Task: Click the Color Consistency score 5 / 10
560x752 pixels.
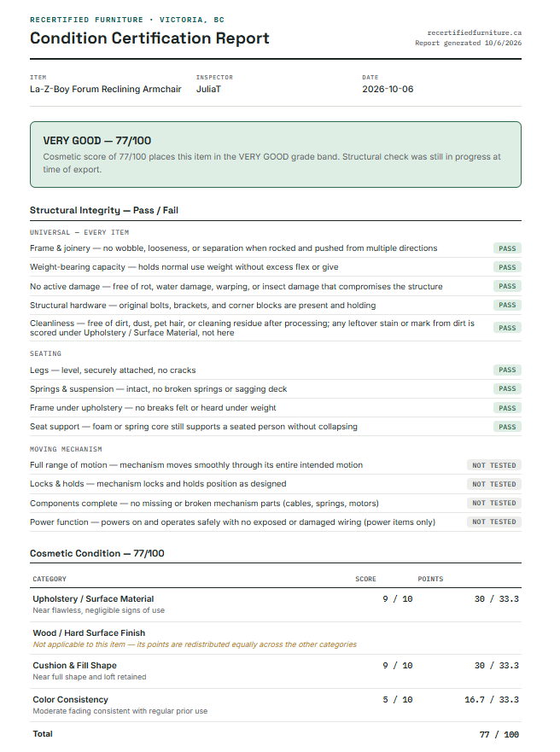Action: tap(398, 700)
